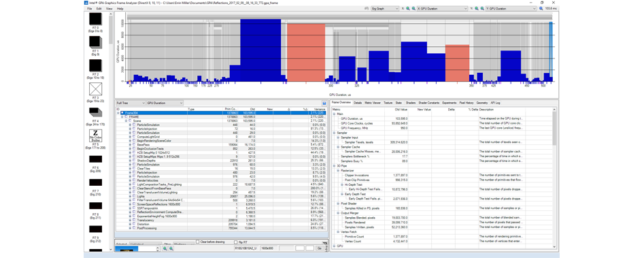Select the RT 0 render target thumbnail
This screenshot has width=644, height=258.
pos(95,19)
